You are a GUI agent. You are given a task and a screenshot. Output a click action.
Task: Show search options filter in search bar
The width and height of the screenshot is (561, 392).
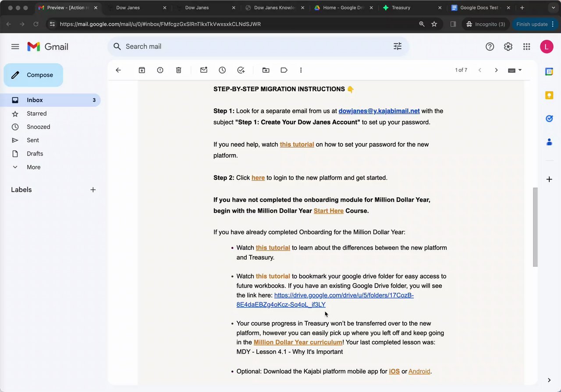(x=397, y=46)
